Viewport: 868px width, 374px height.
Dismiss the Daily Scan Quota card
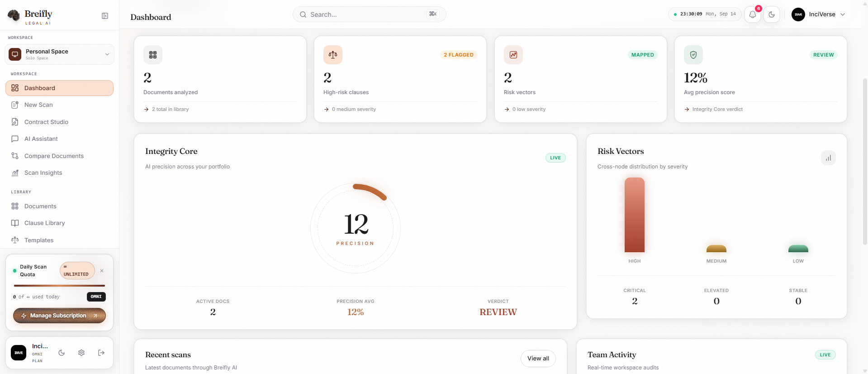tap(102, 271)
